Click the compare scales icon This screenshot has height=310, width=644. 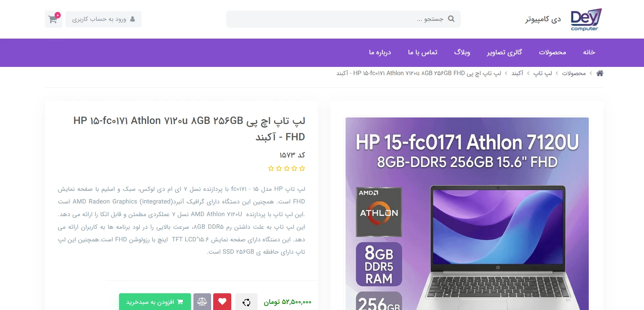tap(202, 302)
